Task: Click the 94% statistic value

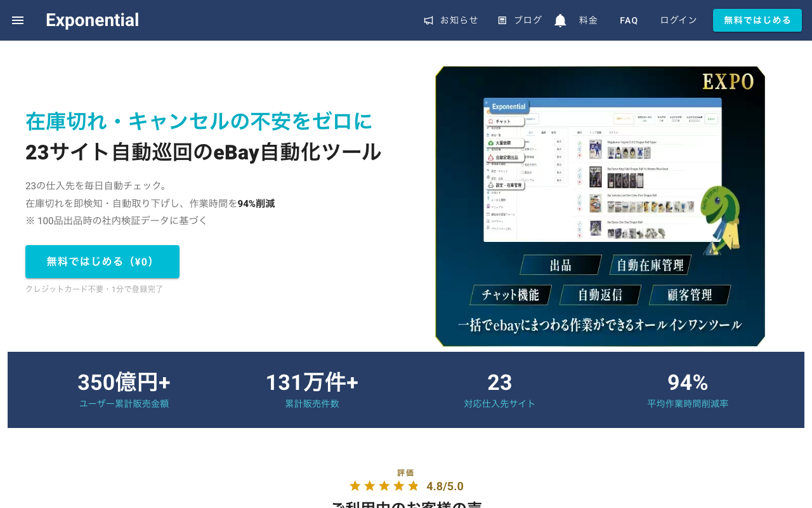Action: [x=688, y=382]
